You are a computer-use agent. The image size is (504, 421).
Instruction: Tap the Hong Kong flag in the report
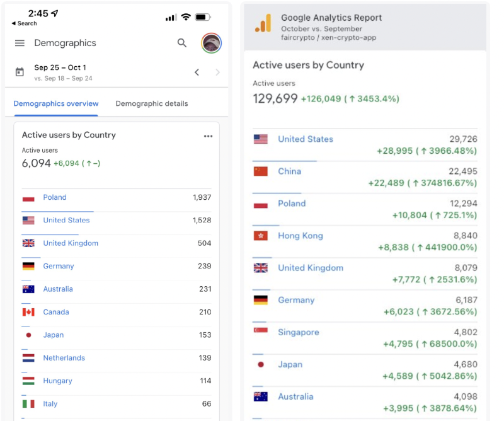[260, 236]
